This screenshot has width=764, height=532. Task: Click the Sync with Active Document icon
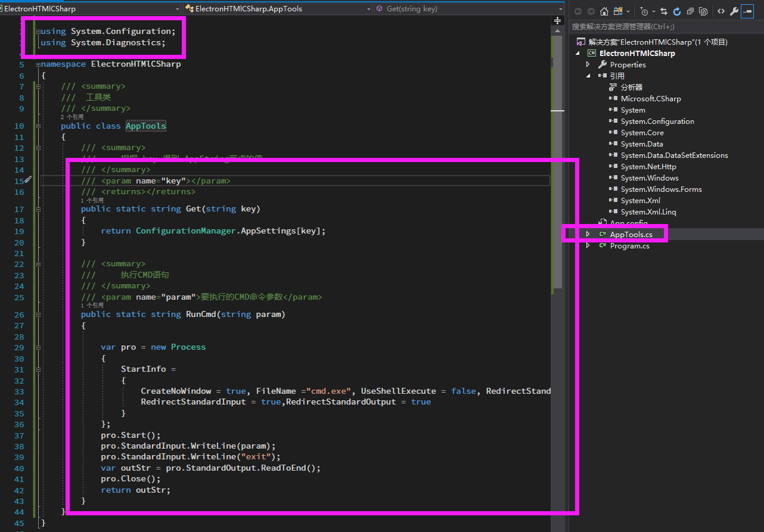pyautogui.click(x=664, y=11)
